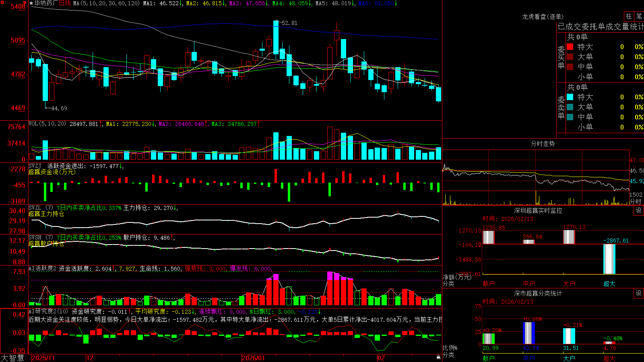Click the 散户 bar labeled 1230.85
The image size is (644, 362).
coord(488,237)
